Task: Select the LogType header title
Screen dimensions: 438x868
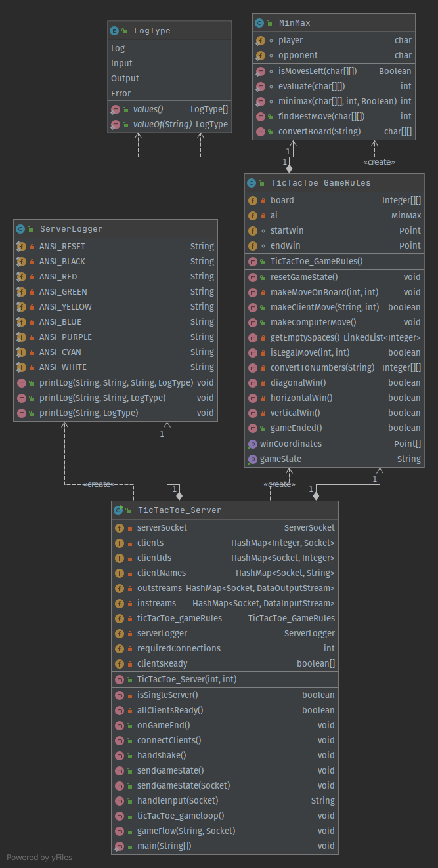Action: pyautogui.click(x=152, y=30)
